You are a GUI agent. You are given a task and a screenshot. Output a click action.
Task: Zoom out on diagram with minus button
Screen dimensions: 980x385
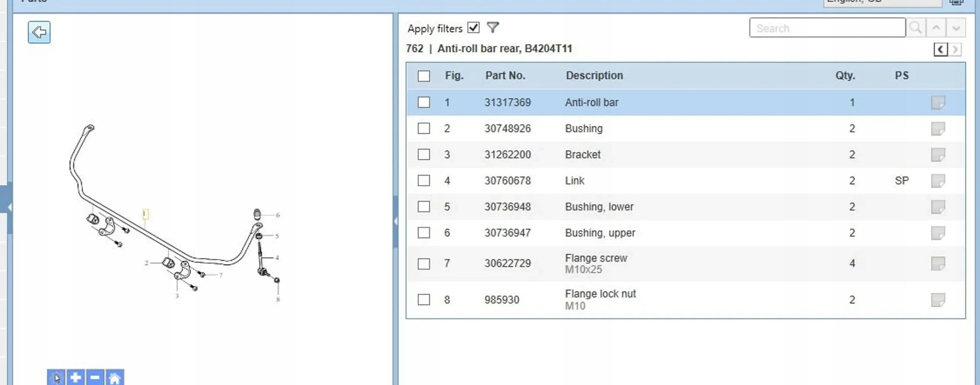(x=95, y=378)
